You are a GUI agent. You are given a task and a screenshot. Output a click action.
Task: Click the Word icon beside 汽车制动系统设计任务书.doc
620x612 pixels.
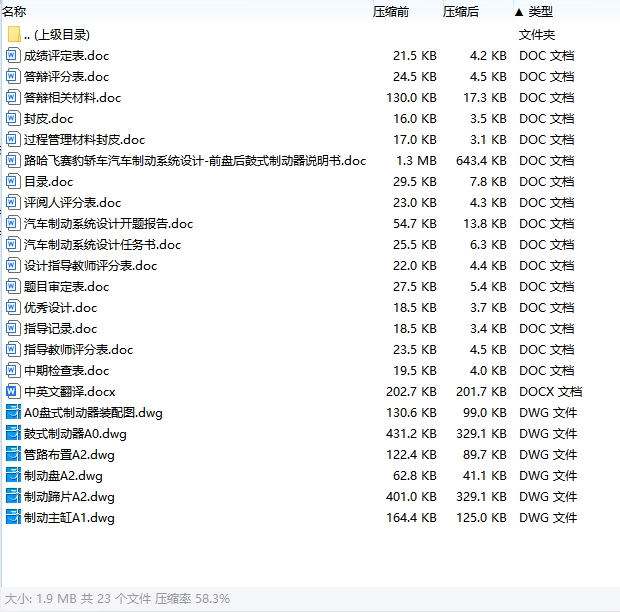click(12, 244)
